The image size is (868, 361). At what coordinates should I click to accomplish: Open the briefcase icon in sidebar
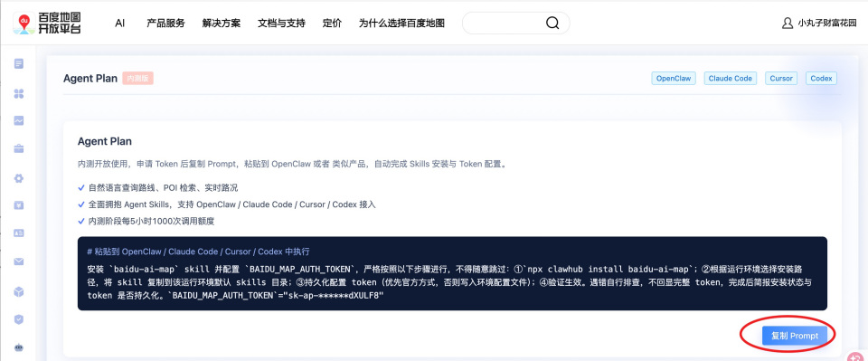[19, 149]
